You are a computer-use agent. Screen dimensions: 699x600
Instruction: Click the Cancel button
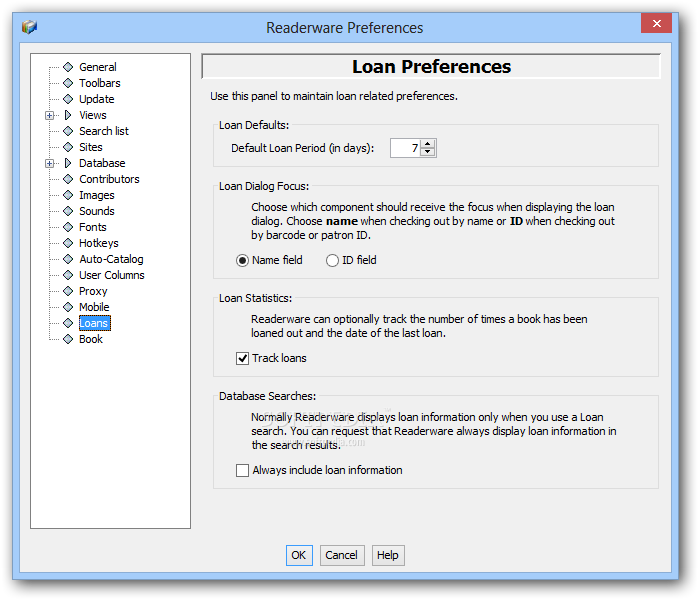pos(342,555)
